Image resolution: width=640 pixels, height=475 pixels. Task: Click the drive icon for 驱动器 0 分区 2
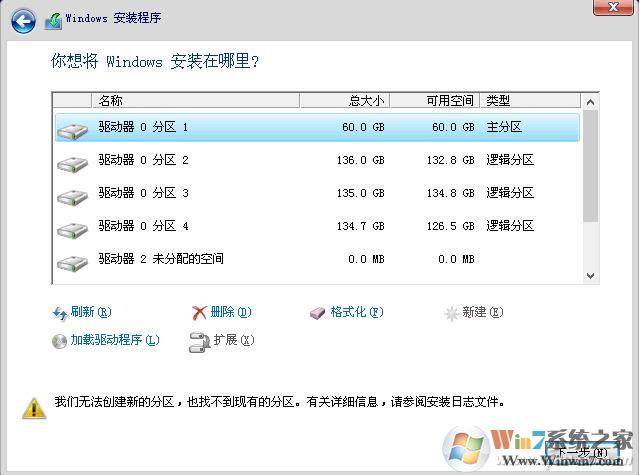point(73,164)
